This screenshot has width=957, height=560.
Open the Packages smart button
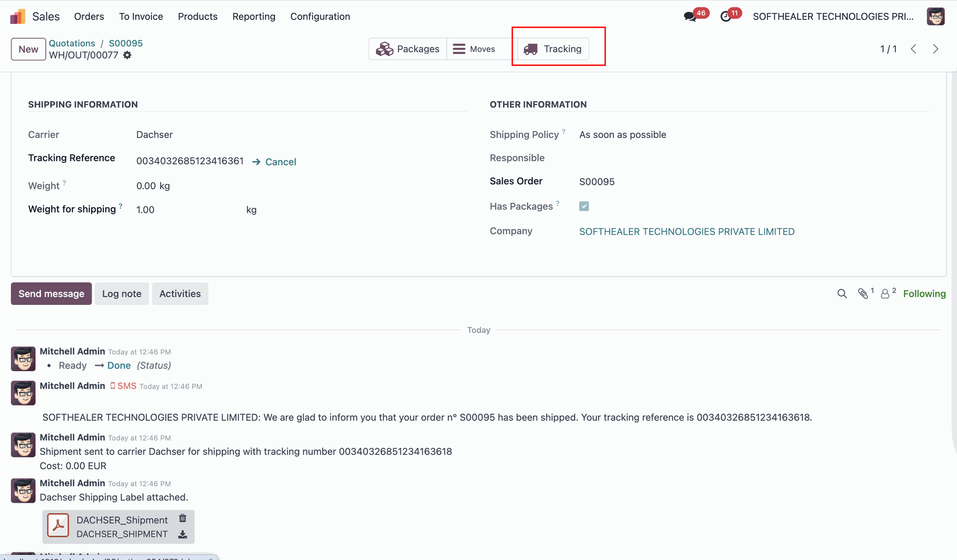(x=407, y=49)
